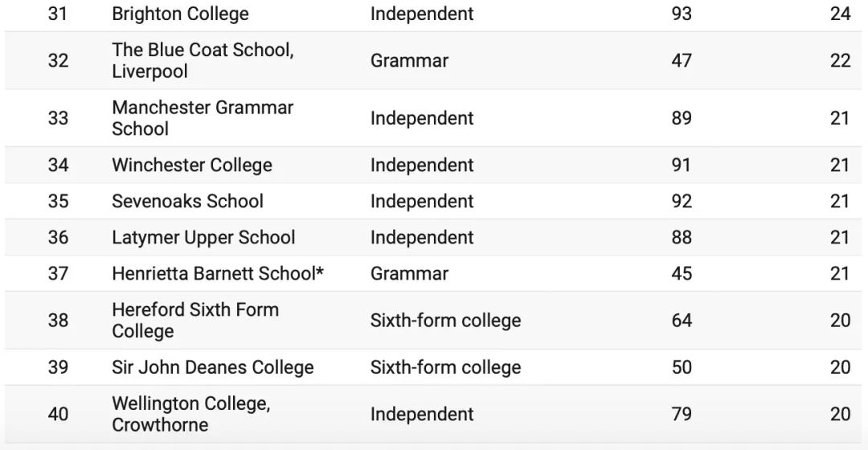Click Manchester Grammar School name

[203, 118]
